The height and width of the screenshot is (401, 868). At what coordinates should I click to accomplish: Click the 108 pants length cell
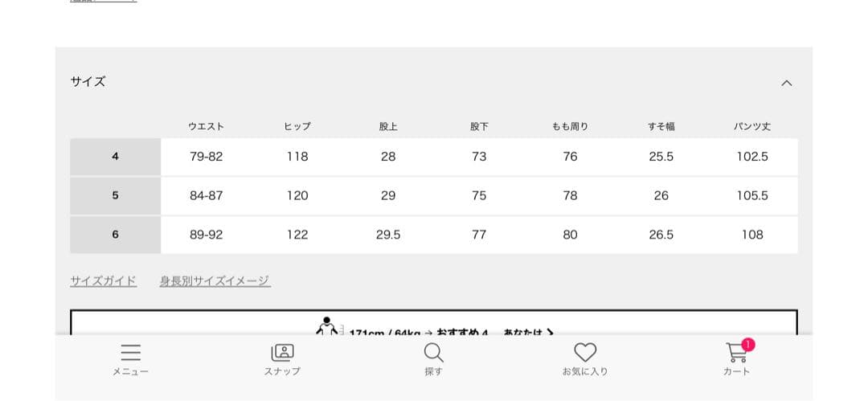[752, 235]
